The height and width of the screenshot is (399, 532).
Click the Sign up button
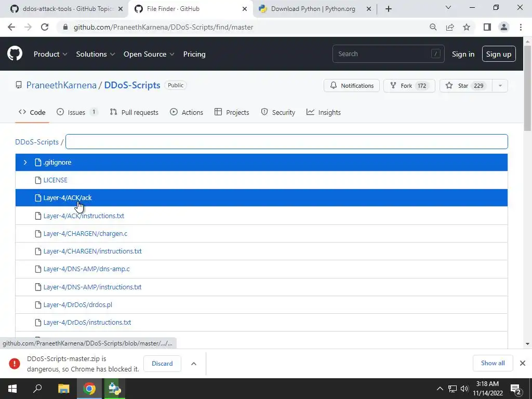[x=498, y=54]
